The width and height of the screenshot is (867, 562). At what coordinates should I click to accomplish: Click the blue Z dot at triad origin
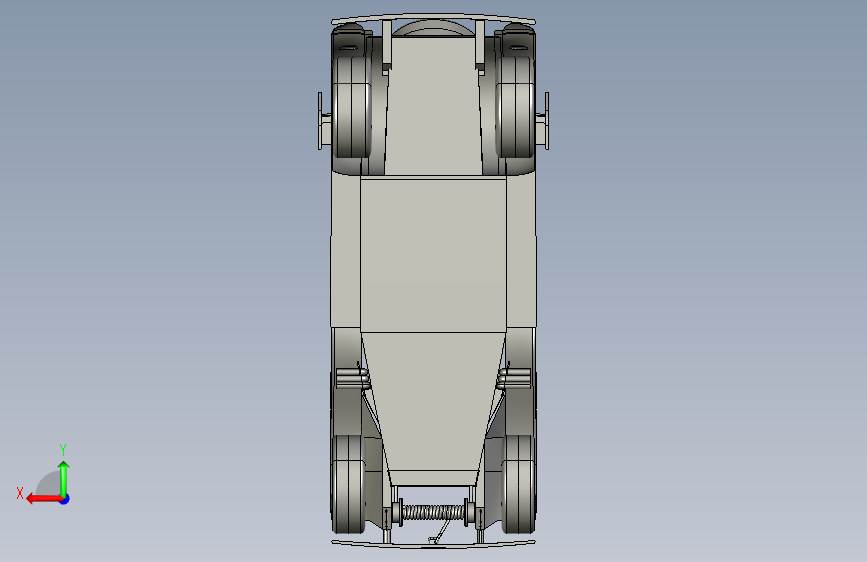point(65,499)
